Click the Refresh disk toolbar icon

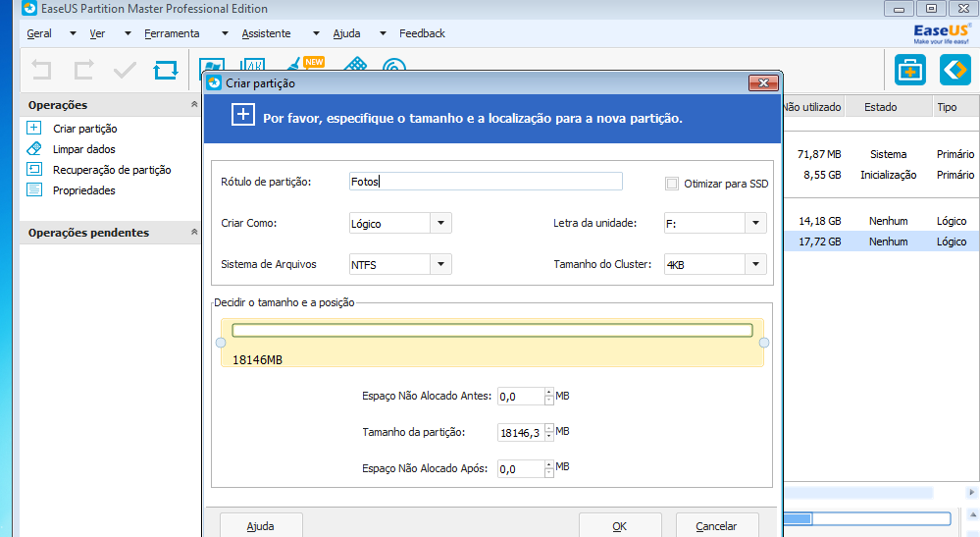pyautogui.click(x=166, y=70)
